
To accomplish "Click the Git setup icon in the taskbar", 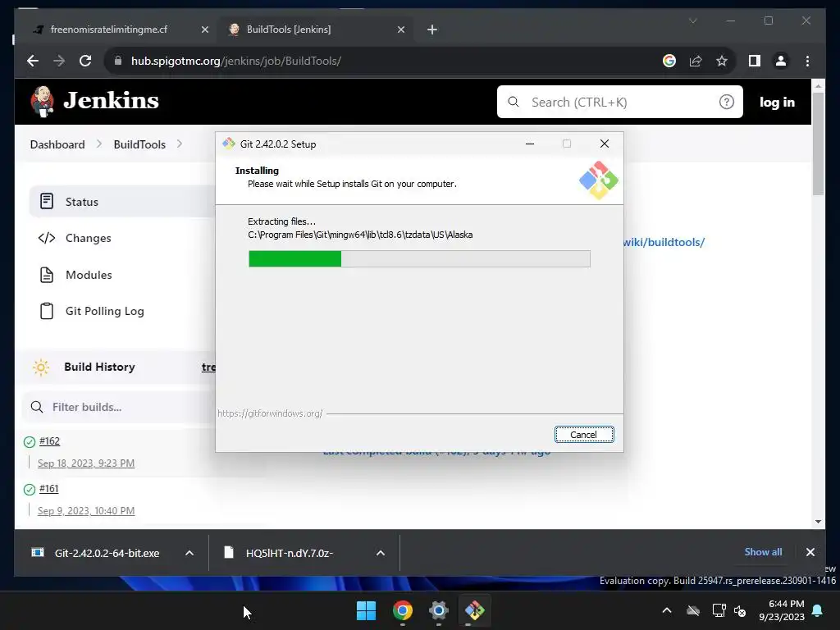I will [x=474, y=610].
